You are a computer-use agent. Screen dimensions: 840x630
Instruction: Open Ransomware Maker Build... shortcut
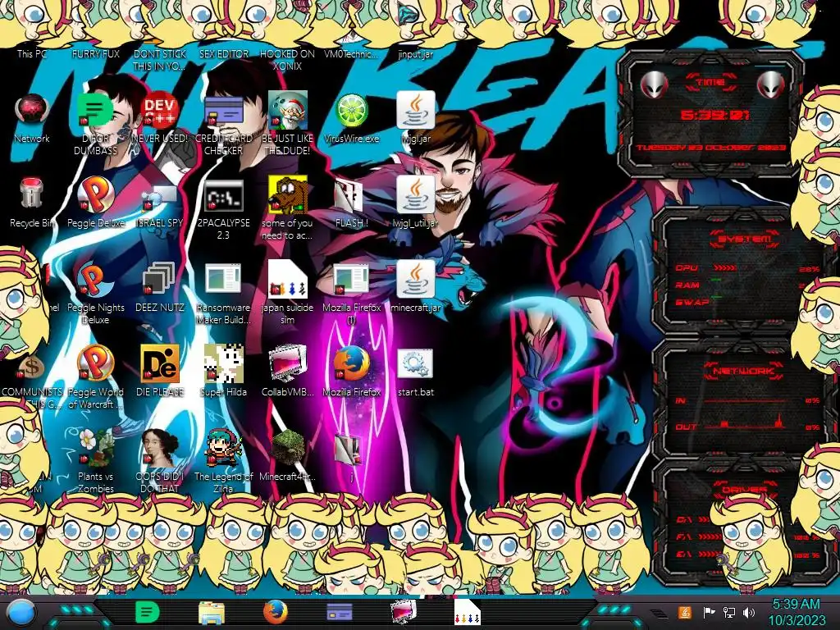pyautogui.click(x=223, y=280)
